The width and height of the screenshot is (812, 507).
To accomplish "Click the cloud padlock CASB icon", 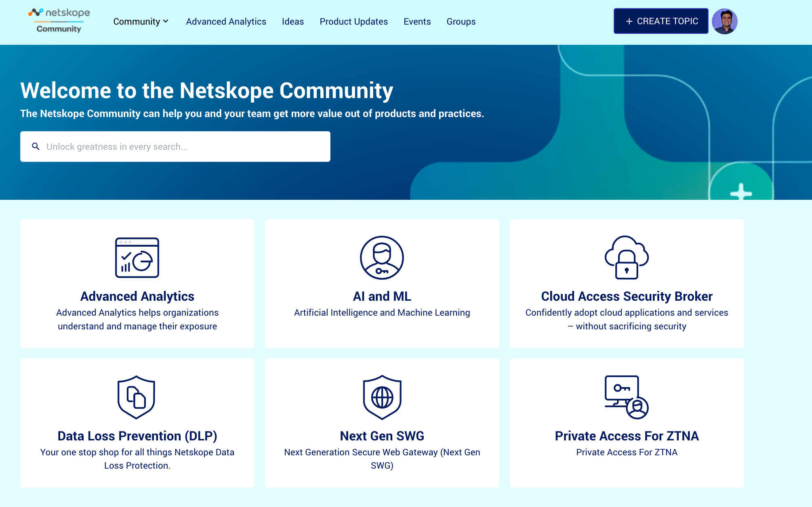I will coord(627,258).
